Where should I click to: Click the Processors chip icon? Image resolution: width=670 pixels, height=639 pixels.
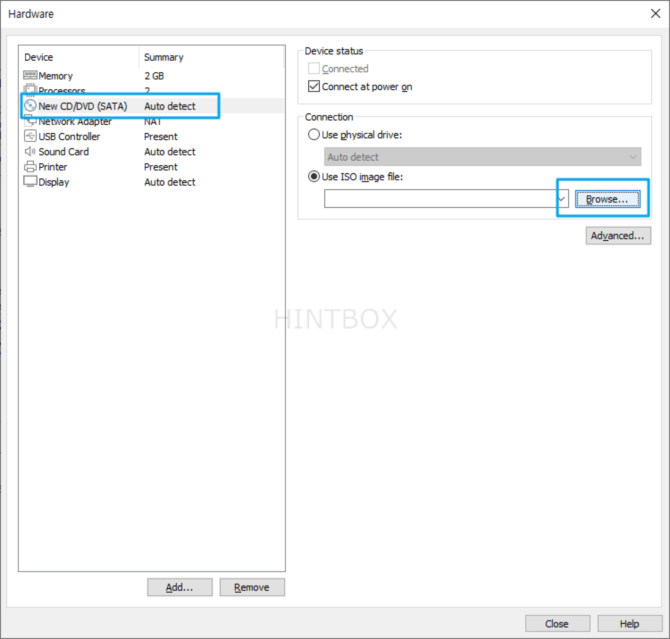(x=30, y=89)
